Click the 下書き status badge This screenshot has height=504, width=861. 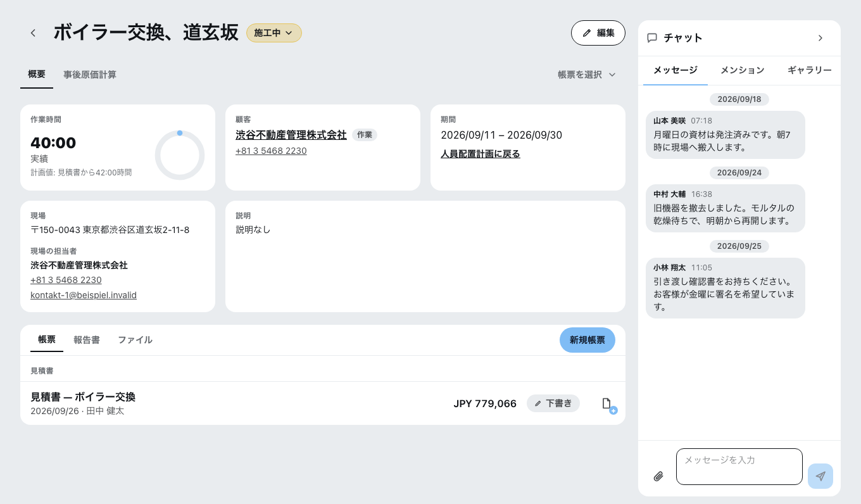(553, 403)
